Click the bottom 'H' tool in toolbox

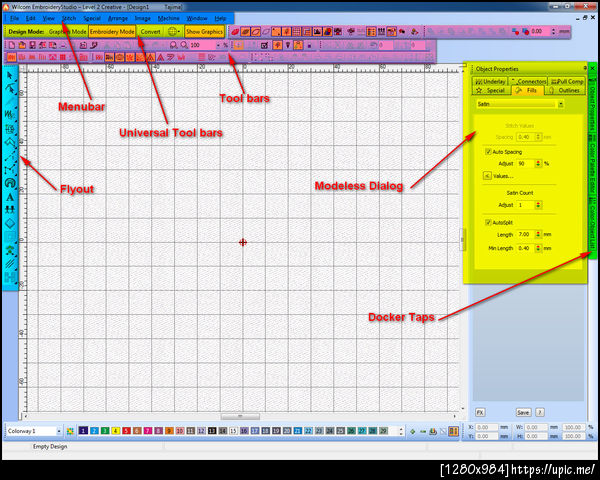tap(10, 277)
